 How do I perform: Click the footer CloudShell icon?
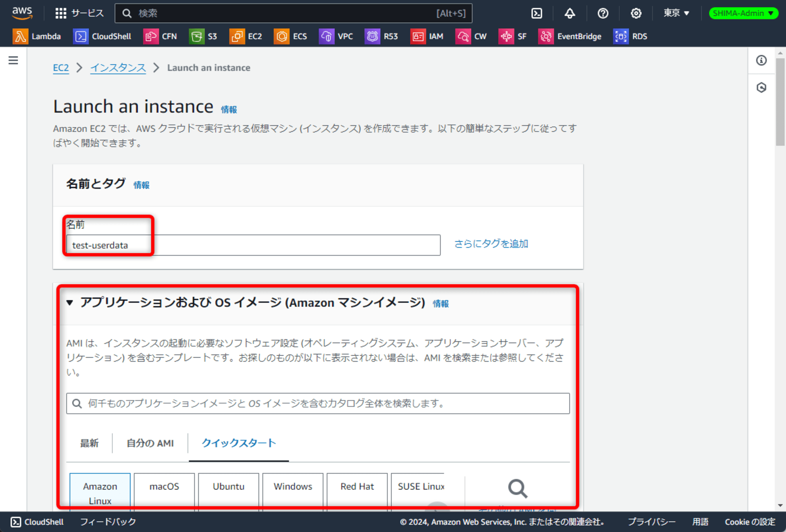coord(16,522)
